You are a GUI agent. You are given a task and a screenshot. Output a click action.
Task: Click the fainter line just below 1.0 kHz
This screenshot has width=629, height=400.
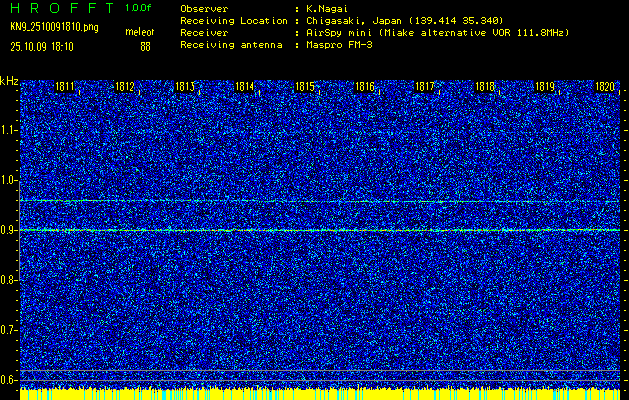[x=320, y=201]
